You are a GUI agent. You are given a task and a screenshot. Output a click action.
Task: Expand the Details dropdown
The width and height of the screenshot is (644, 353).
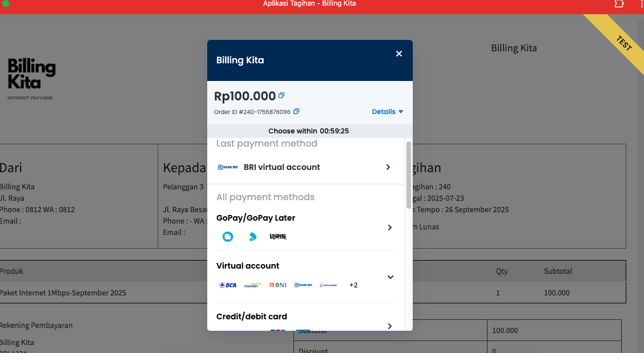[387, 112]
